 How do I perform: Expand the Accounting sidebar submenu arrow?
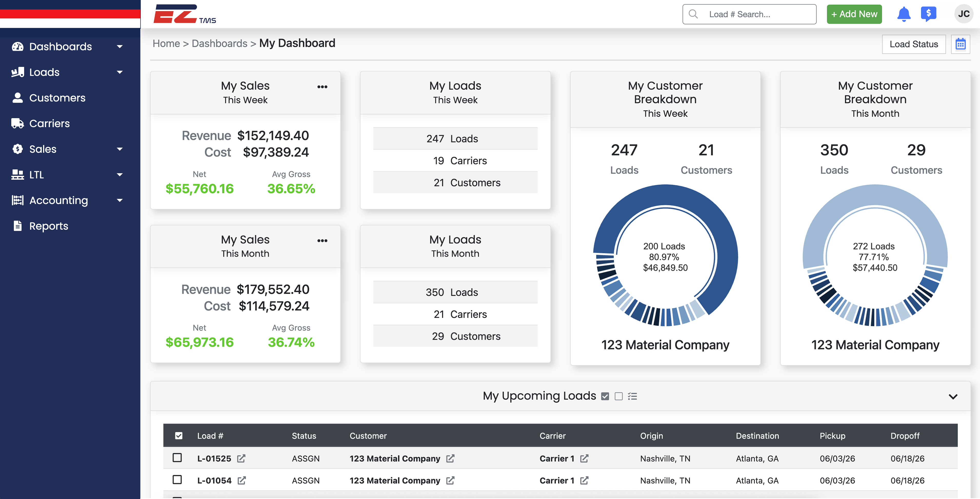(x=120, y=200)
